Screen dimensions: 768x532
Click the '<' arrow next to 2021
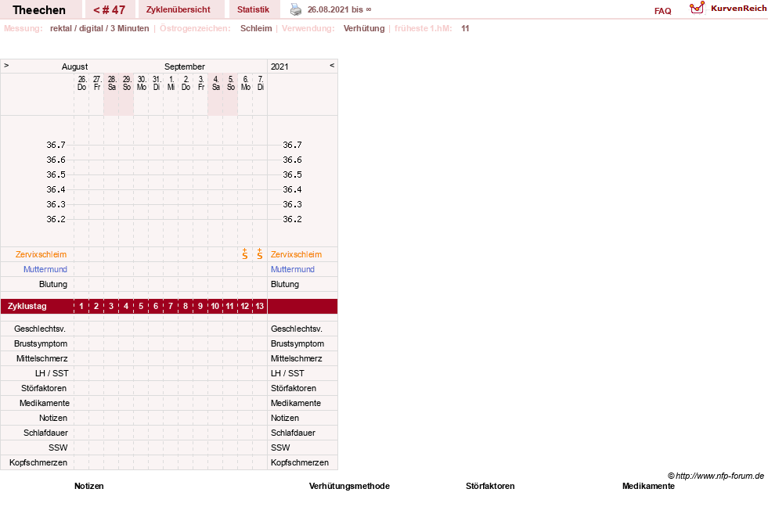click(x=332, y=65)
